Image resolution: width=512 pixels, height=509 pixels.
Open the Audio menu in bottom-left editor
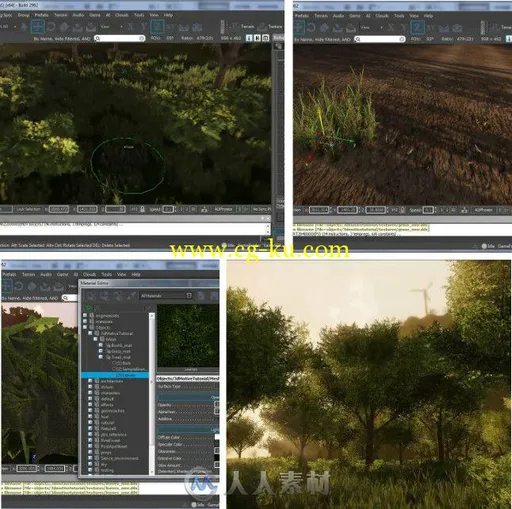coord(46,274)
